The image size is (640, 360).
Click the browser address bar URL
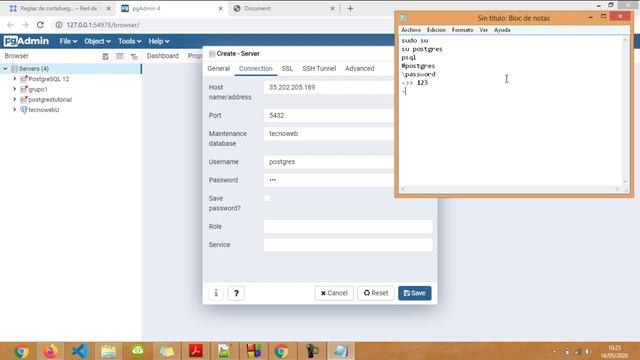pyautogui.click(x=103, y=25)
